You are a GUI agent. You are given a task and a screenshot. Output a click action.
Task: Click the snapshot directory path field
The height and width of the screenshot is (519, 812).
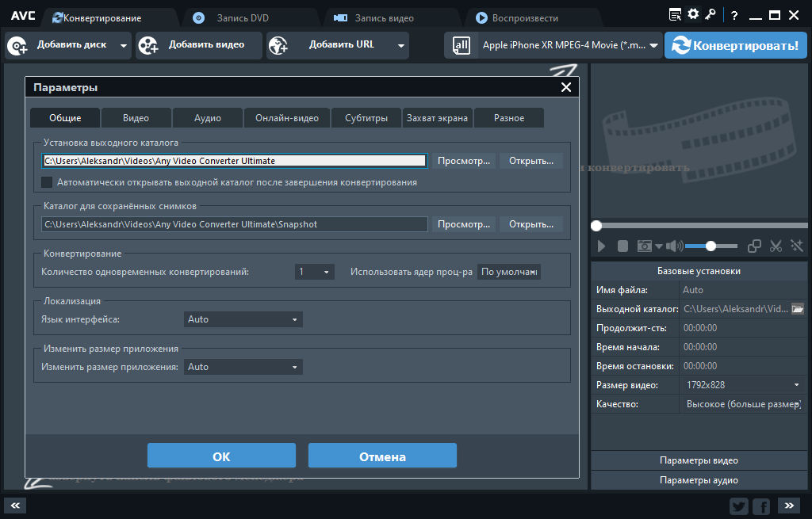[235, 224]
